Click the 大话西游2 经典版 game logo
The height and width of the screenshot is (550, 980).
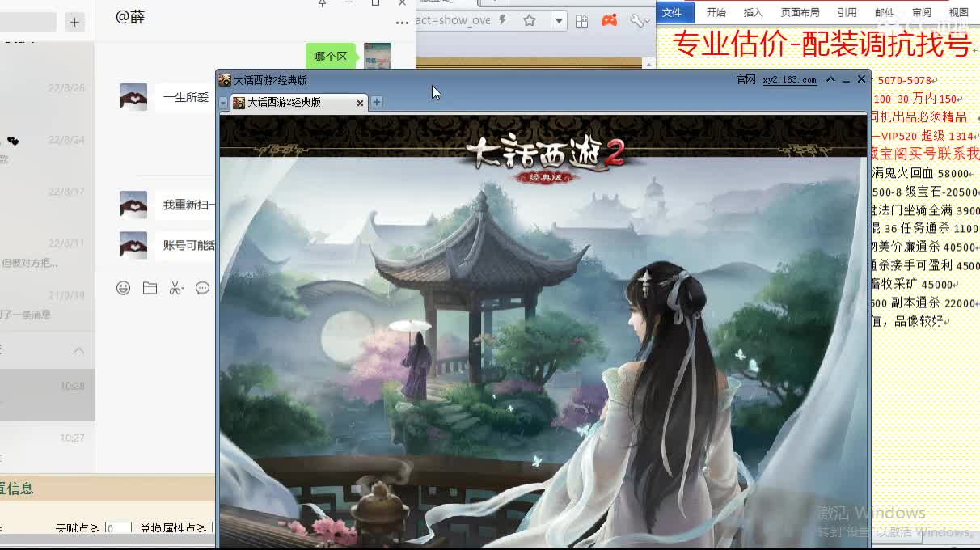click(545, 158)
